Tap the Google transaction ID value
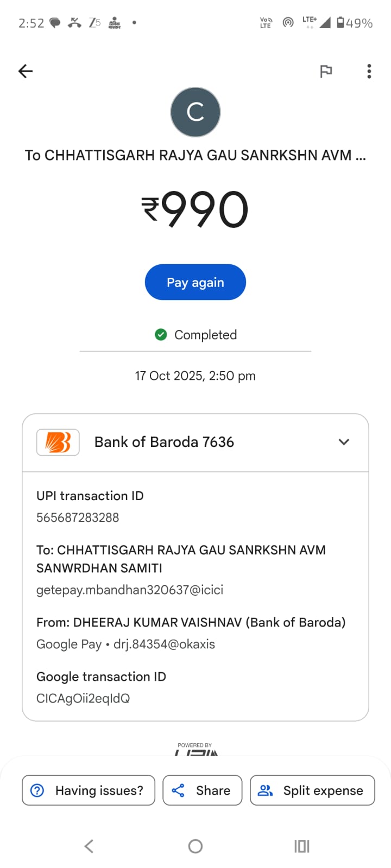Viewport: 391px width, 868px height. tap(83, 698)
